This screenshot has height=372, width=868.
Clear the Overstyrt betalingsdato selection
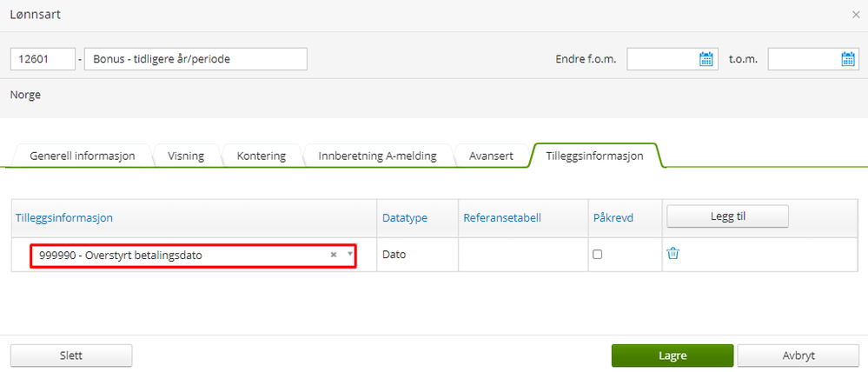(x=334, y=255)
